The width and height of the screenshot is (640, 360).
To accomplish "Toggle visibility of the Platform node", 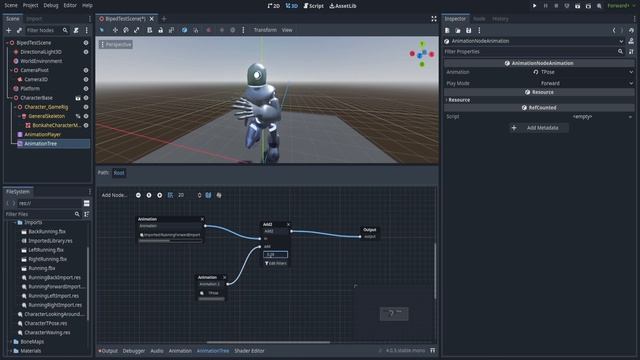I will point(86,89).
